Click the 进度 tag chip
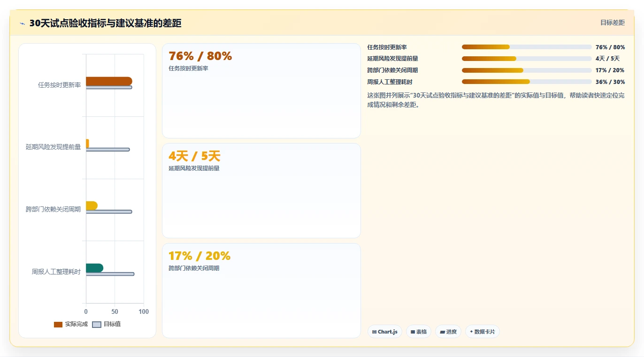 [448, 332]
